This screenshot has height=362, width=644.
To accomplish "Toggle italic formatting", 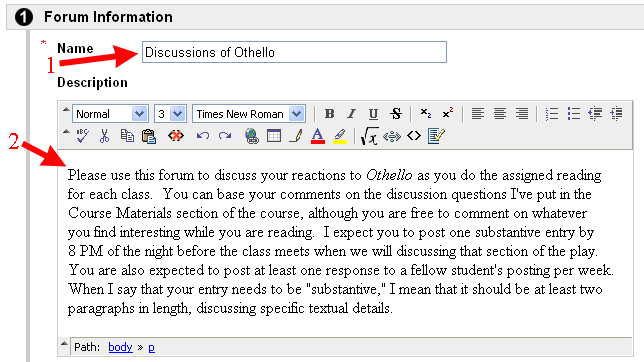I will point(351,114).
